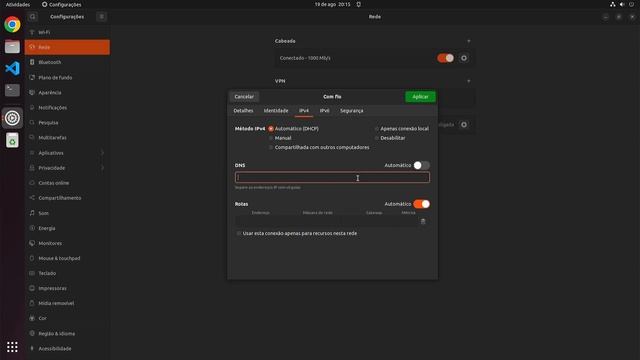
Task: Expand the Privacidade sidebar chevron
Action: click(102, 168)
